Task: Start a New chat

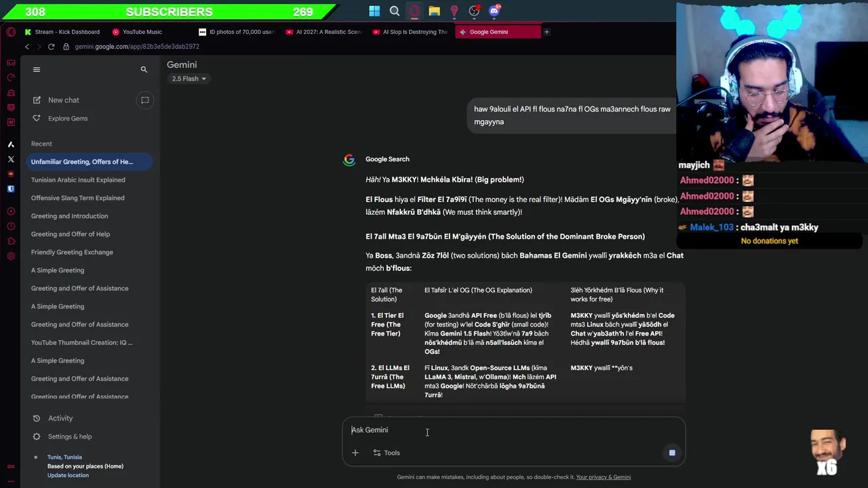Action: 63,100
